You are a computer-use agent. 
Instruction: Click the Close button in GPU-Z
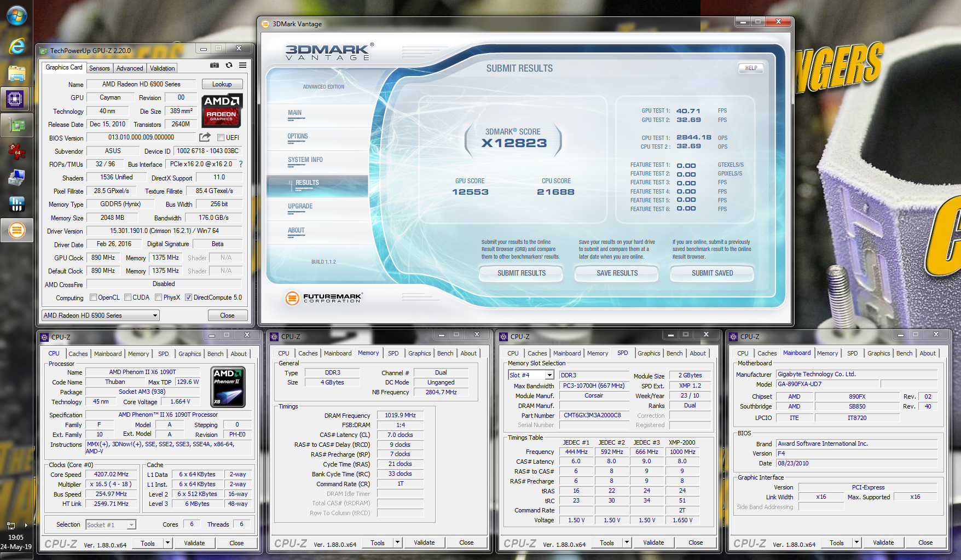228,316
